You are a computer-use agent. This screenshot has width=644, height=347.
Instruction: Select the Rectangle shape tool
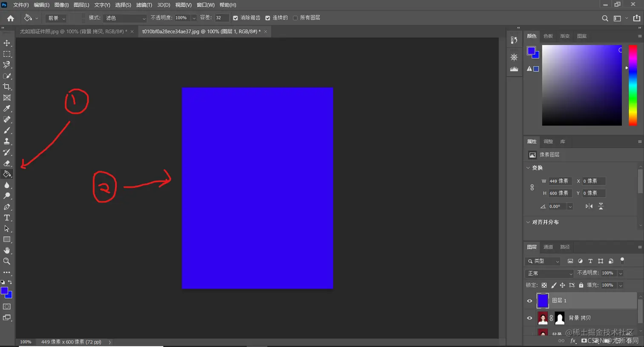coord(7,240)
